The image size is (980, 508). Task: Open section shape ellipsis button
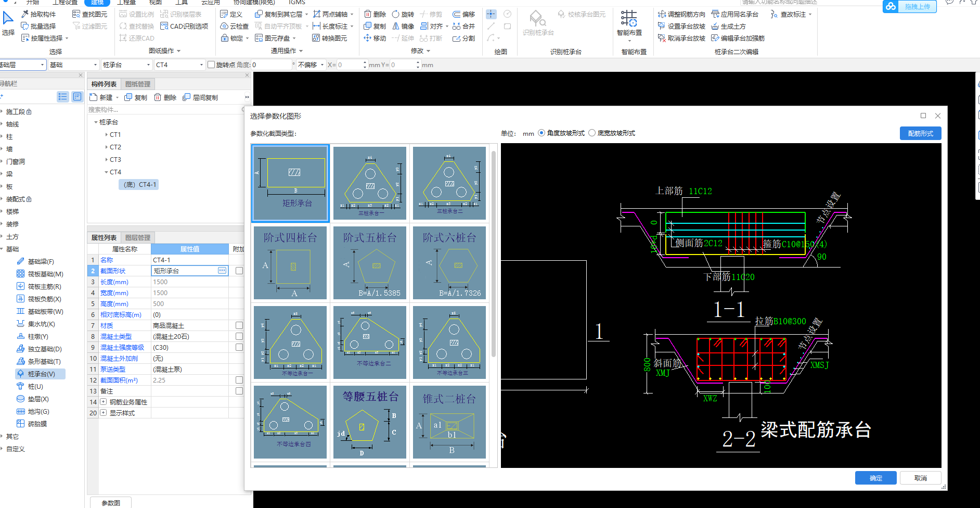[222, 271]
